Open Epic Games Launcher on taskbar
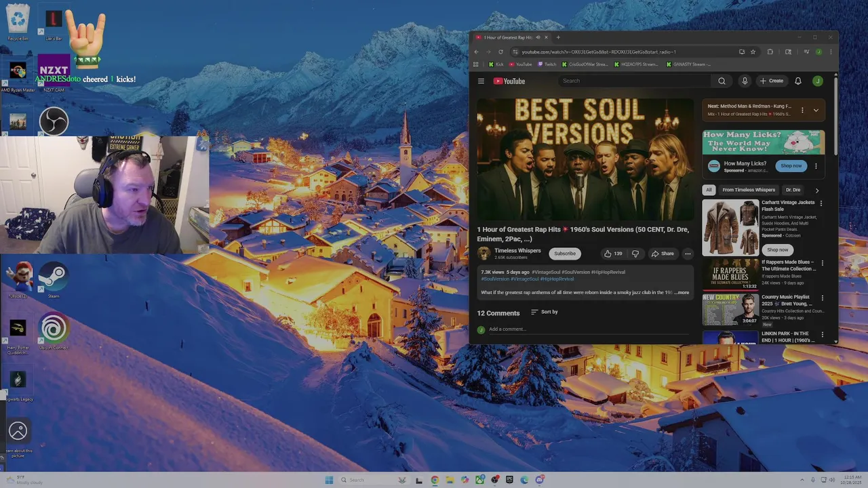 point(509,480)
